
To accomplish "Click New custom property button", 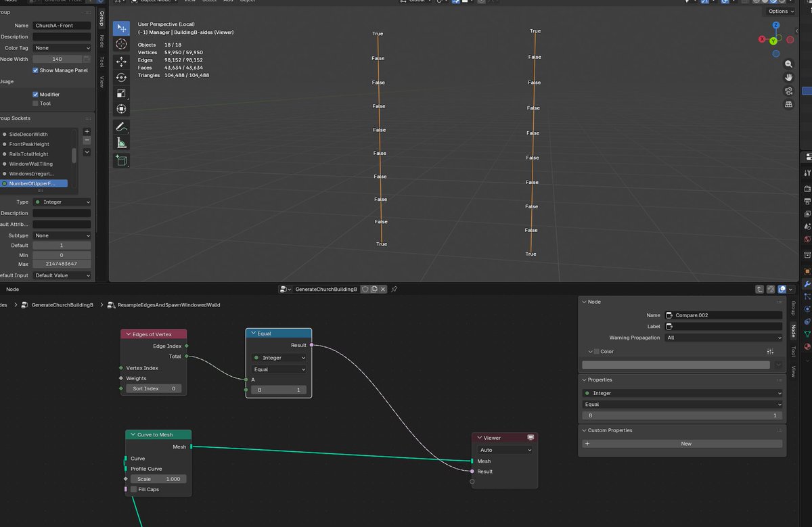I will (x=683, y=444).
